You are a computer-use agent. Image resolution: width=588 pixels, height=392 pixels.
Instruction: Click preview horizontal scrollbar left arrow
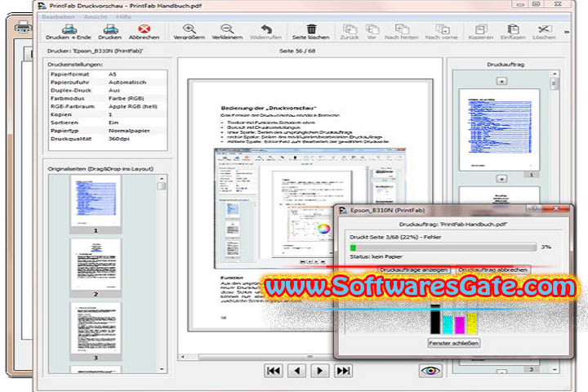[183, 357]
